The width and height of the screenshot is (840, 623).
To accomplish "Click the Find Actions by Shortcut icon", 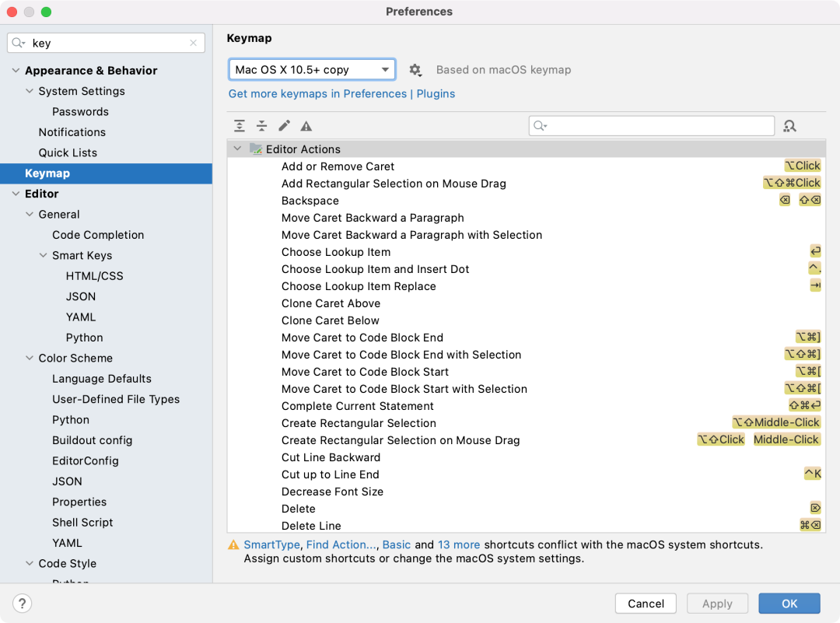I will (789, 126).
